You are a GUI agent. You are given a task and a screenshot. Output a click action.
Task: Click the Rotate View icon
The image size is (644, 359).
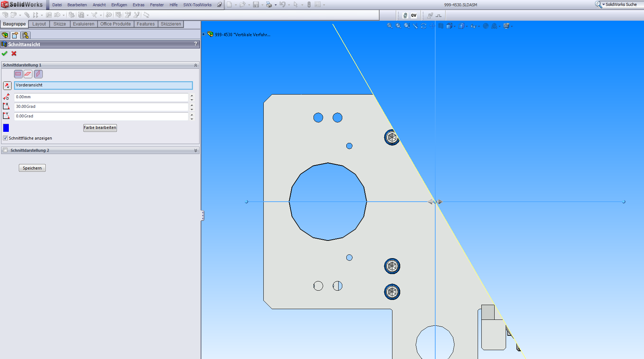[423, 26]
